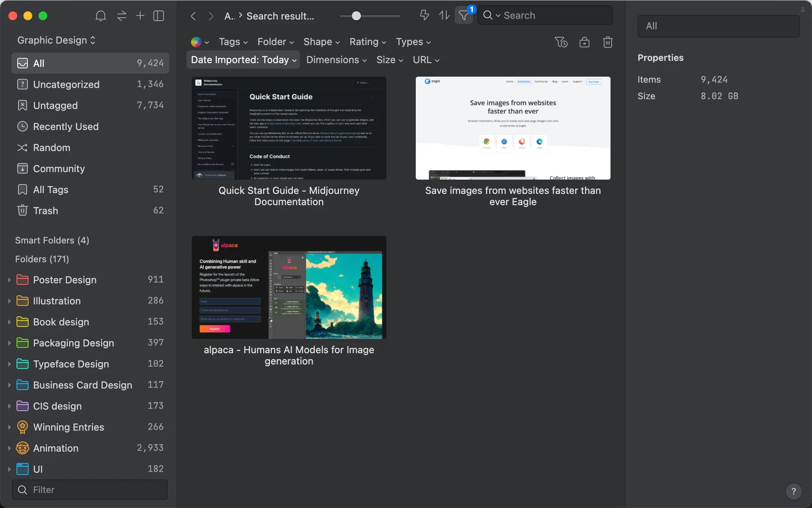This screenshot has height=508, width=812.
Task: Select the CIS design folder
Action: [x=90, y=406]
